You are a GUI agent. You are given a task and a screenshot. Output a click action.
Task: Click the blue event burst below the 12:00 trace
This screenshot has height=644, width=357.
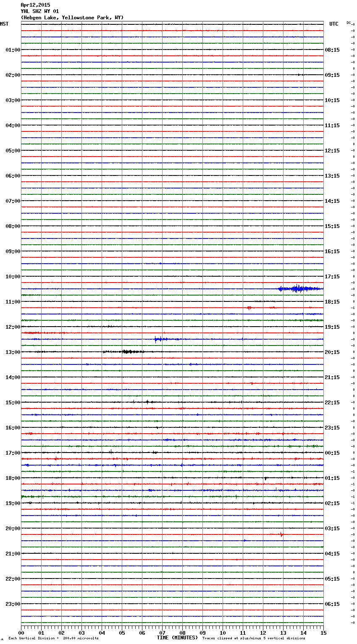click(162, 339)
